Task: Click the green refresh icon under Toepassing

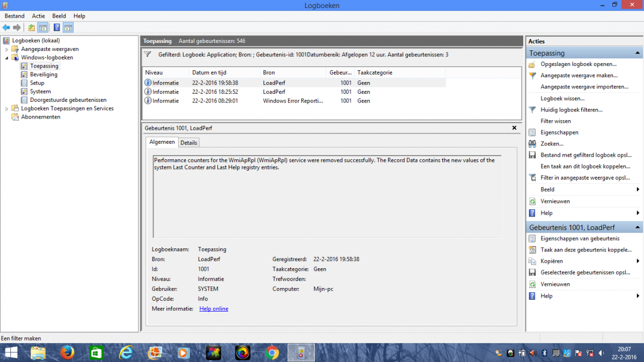Action: coord(532,201)
